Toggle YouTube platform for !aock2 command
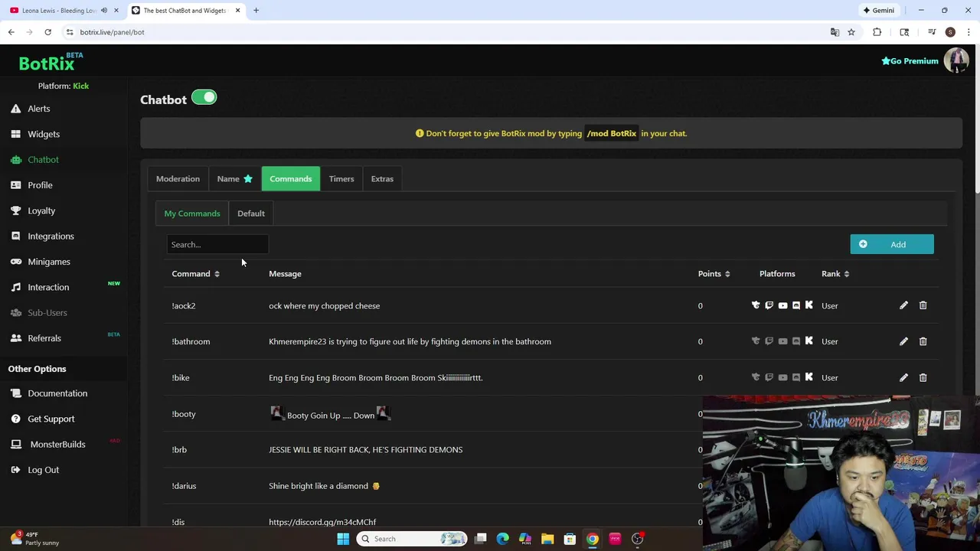The height and width of the screenshot is (551, 980). click(x=782, y=305)
